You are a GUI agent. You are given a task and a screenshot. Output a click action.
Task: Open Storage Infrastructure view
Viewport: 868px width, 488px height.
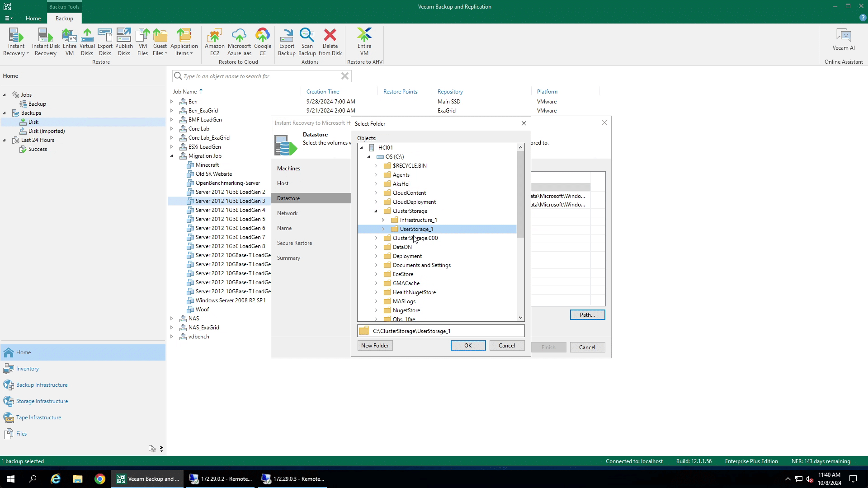[x=42, y=401]
